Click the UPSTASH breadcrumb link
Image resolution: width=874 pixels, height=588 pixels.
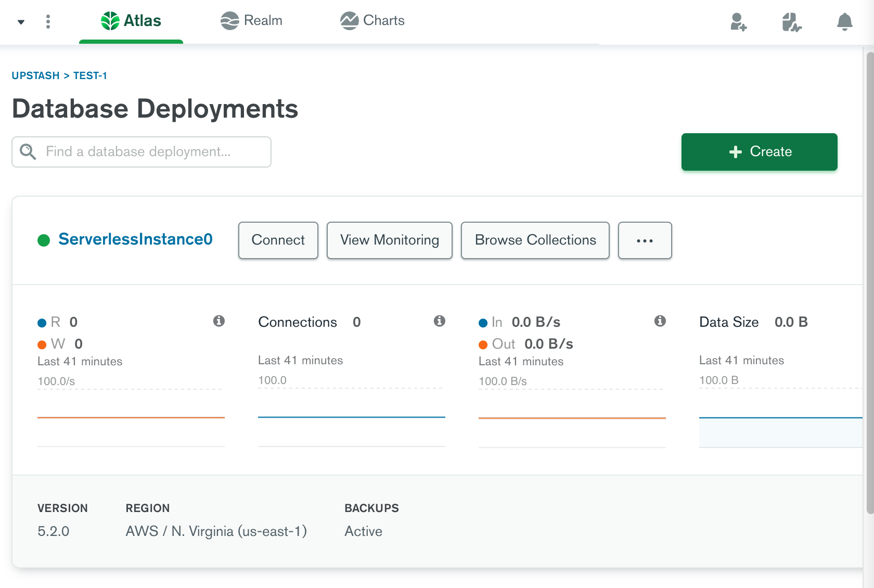click(x=35, y=76)
